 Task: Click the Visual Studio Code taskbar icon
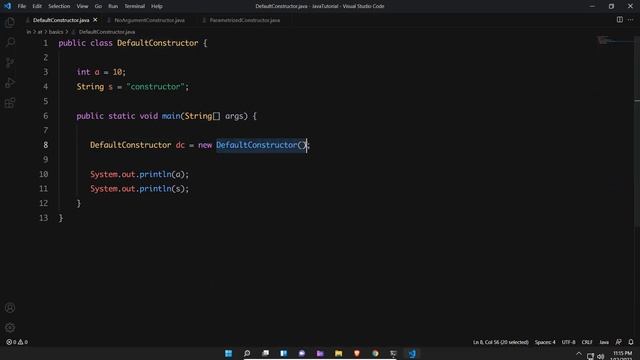[x=412, y=353]
